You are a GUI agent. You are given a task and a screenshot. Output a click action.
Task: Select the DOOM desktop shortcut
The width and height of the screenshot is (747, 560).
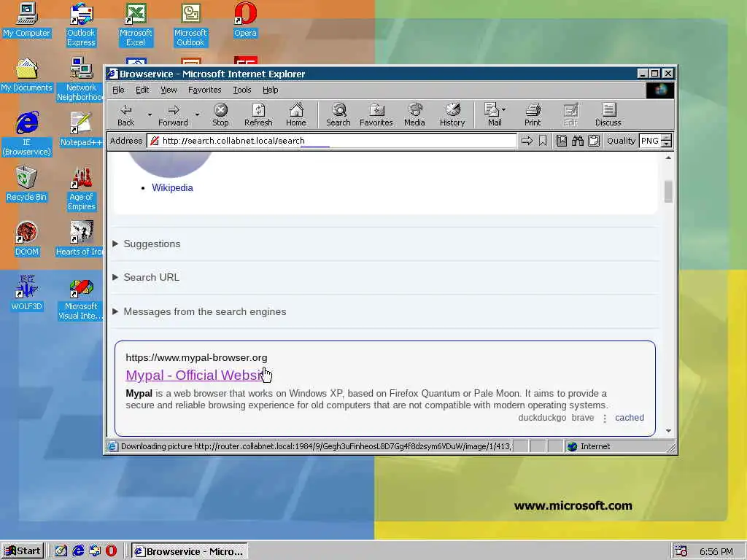27,239
